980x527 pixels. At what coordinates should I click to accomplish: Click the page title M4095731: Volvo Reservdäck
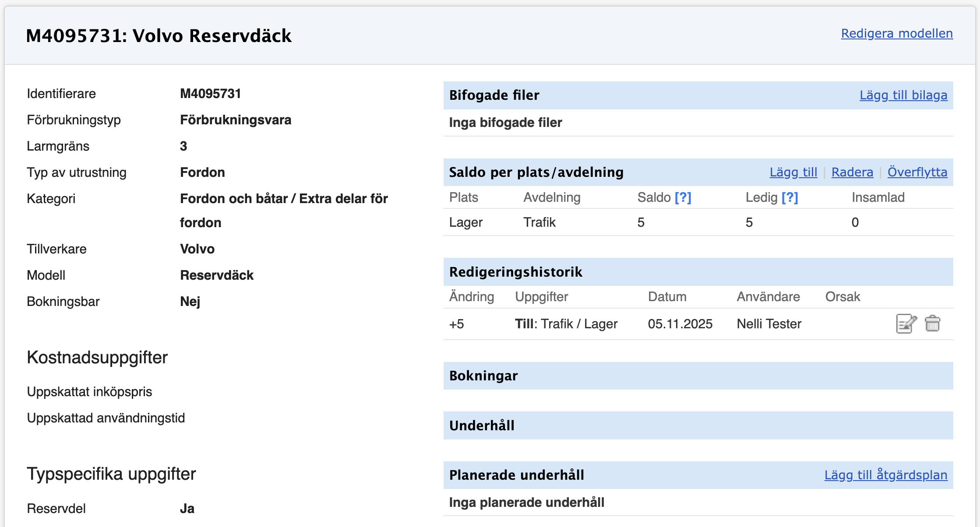159,35
